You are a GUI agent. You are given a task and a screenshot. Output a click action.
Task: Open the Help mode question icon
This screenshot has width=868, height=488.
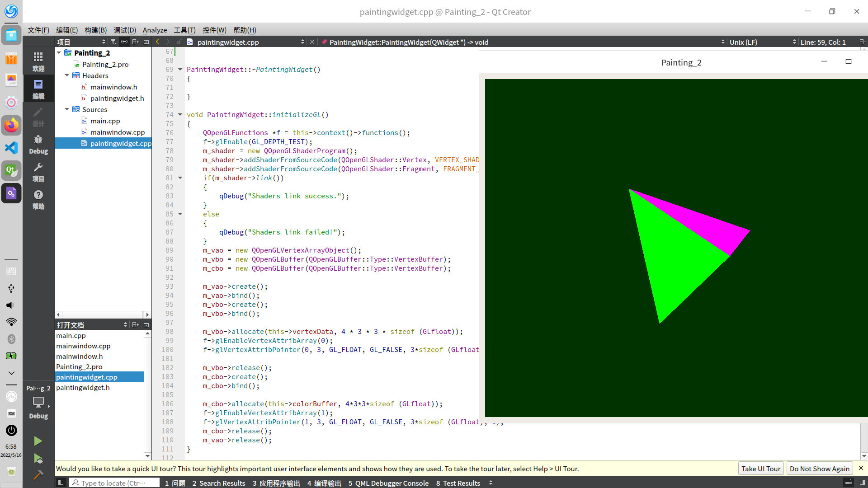point(38,199)
